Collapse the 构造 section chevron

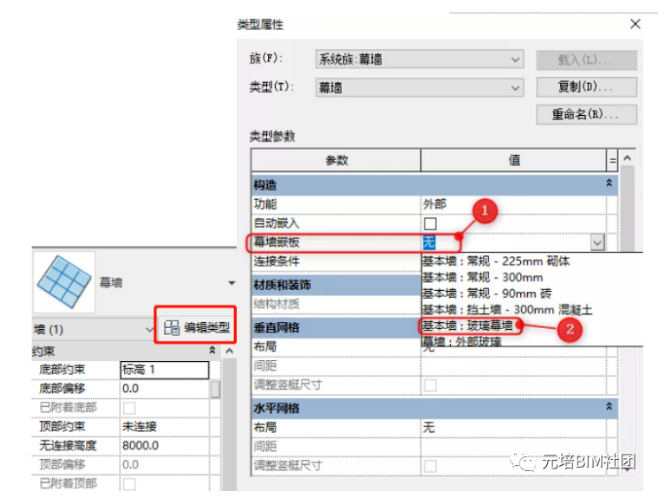609,183
